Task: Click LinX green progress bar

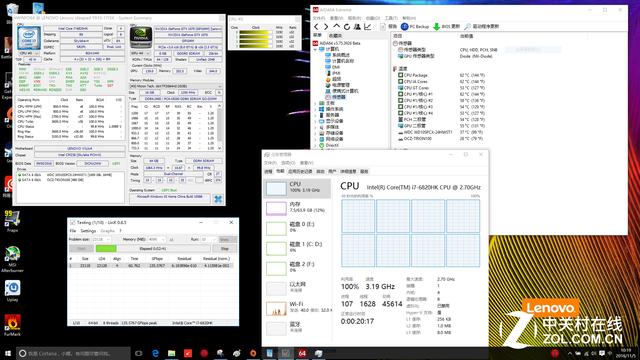Action: coord(106,249)
